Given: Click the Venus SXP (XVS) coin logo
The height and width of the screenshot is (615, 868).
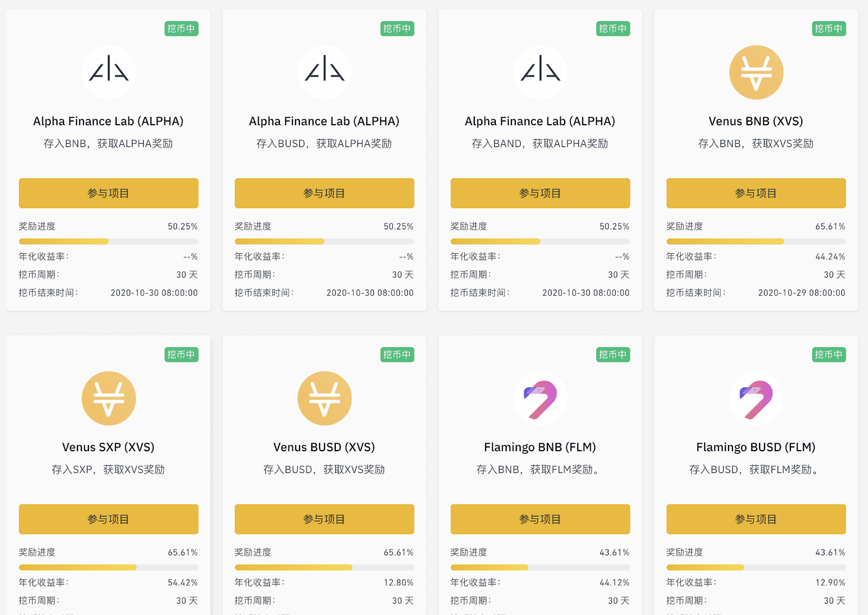Looking at the screenshot, I should pyautogui.click(x=108, y=398).
